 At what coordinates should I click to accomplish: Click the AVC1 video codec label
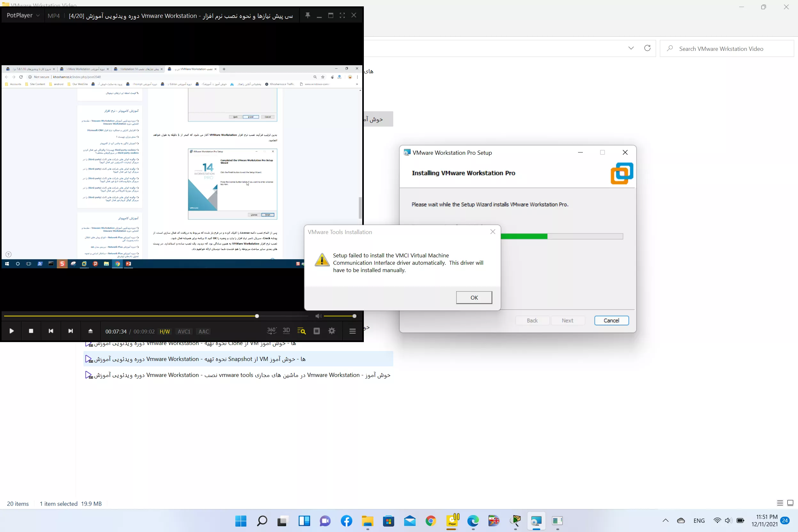pyautogui.click(x=184, y=332)
